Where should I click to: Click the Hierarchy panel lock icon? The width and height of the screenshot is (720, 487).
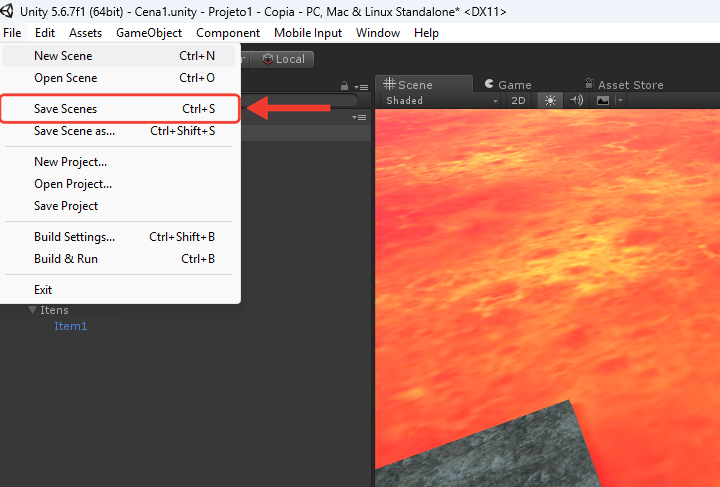tap(344, 86)
